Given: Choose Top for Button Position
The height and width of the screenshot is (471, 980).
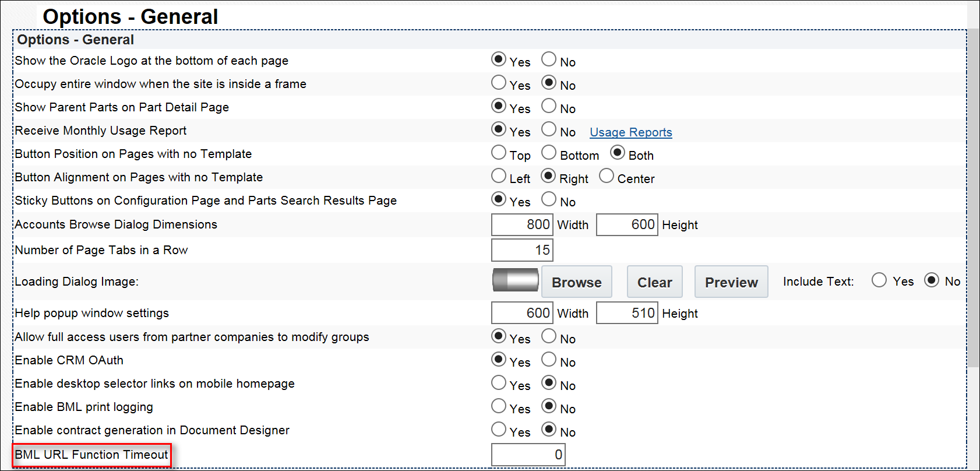Looking at the screenshot, I should click(499, 153).
